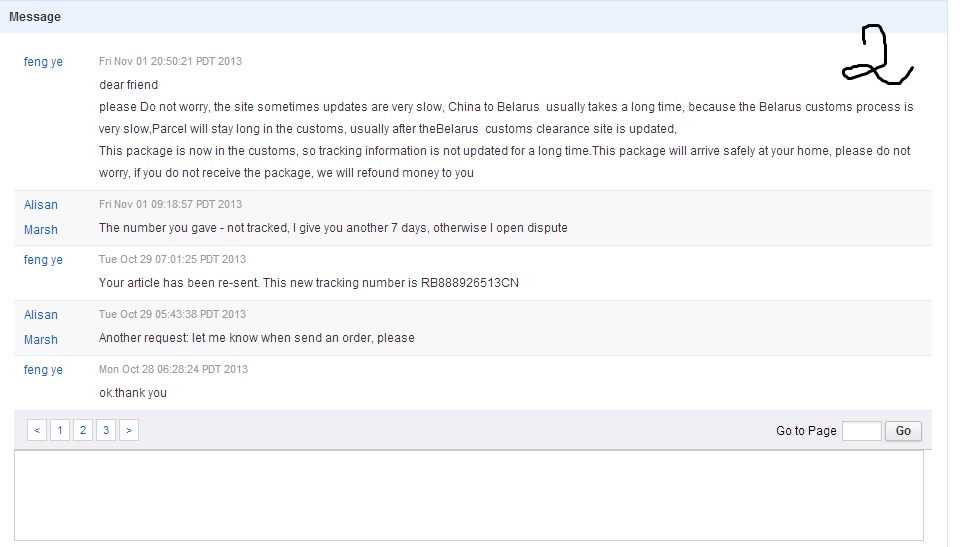Click the tracking number RB888926513CN message text

pos(309,283)
